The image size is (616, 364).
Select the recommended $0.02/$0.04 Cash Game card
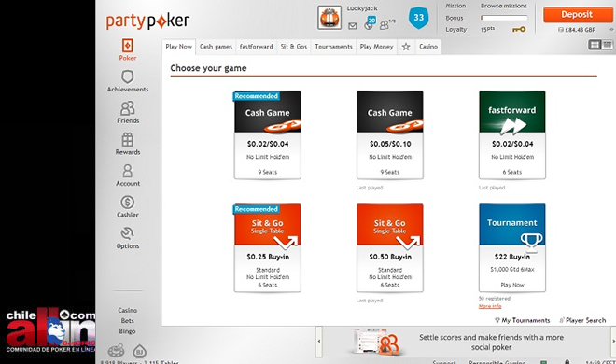click(268, 134)
